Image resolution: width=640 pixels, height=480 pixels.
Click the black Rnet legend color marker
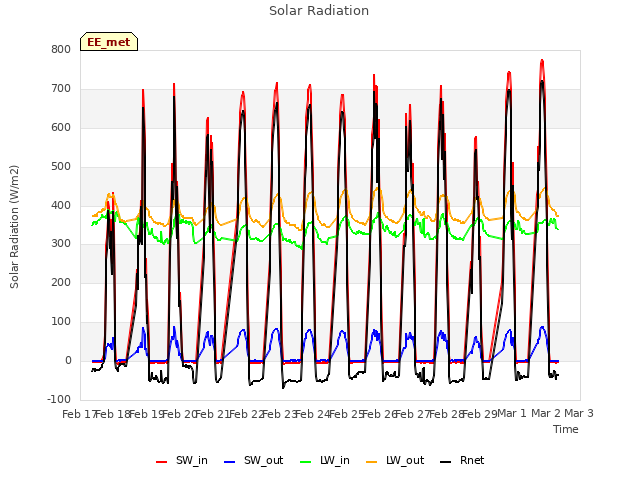(x=446, y=462)
